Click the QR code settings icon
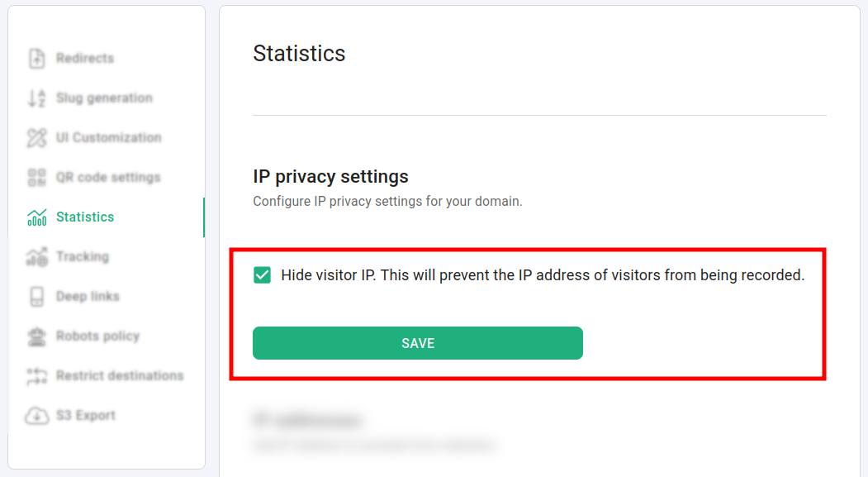This screenshot has height=477, width=868. pyautogui.click(x=36, y=178)
